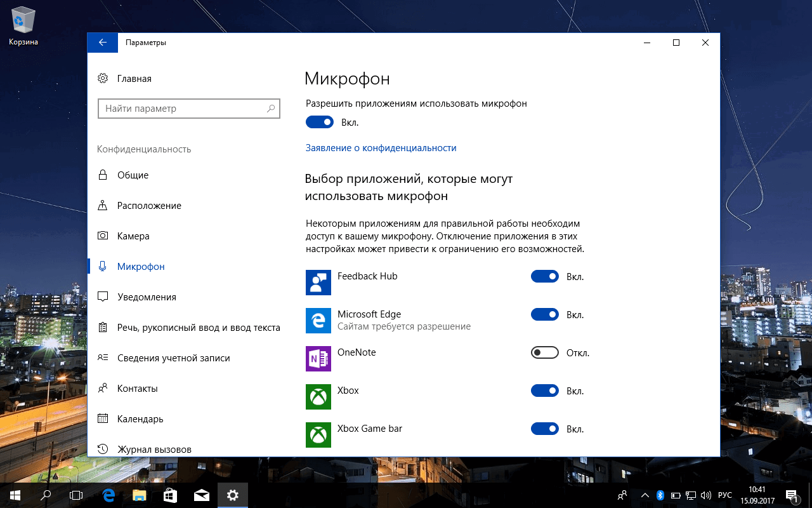Viewport: 812px width, 508px height.
Task: Open the Windows Start menu
Action: click(15, 495)
